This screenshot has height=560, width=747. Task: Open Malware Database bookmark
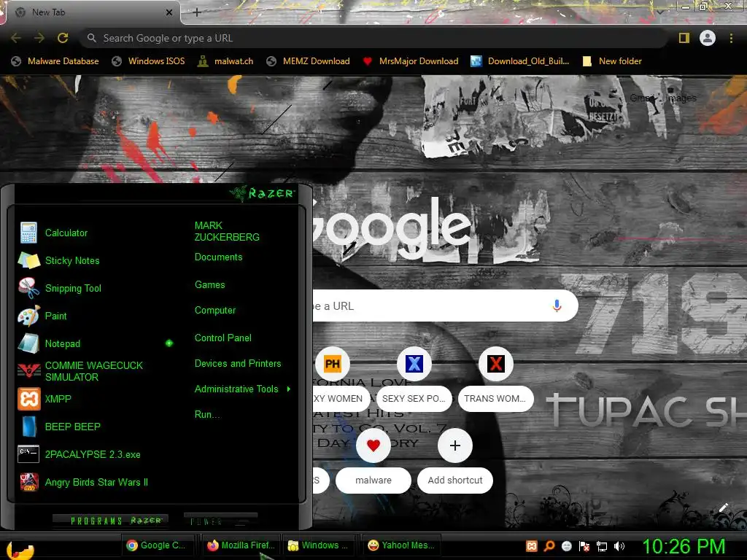click(x=55, y=61)
